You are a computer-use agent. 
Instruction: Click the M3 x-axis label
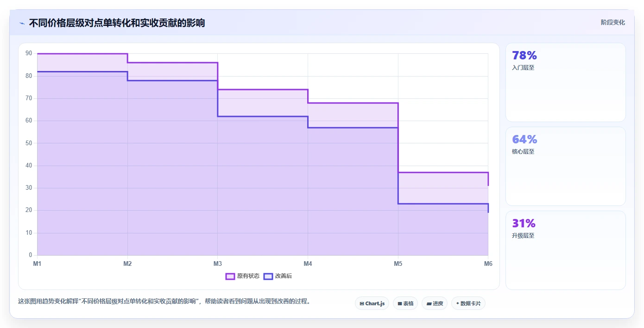218,264
